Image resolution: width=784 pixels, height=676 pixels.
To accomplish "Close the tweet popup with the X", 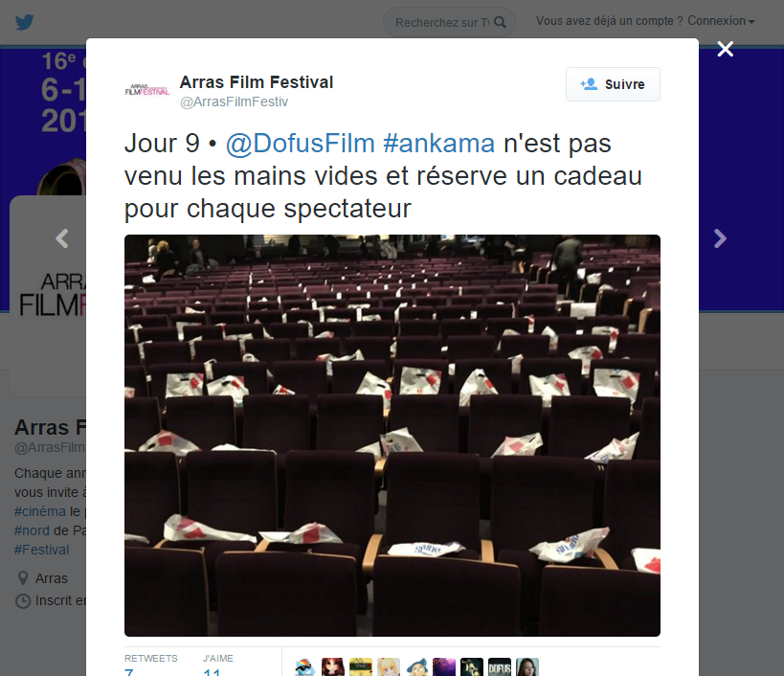I will 725,49.
